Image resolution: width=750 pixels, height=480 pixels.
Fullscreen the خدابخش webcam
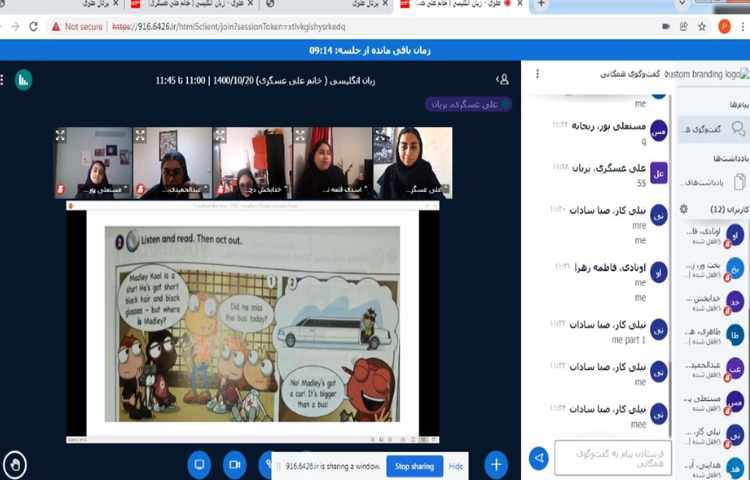[x=220, y=136]
